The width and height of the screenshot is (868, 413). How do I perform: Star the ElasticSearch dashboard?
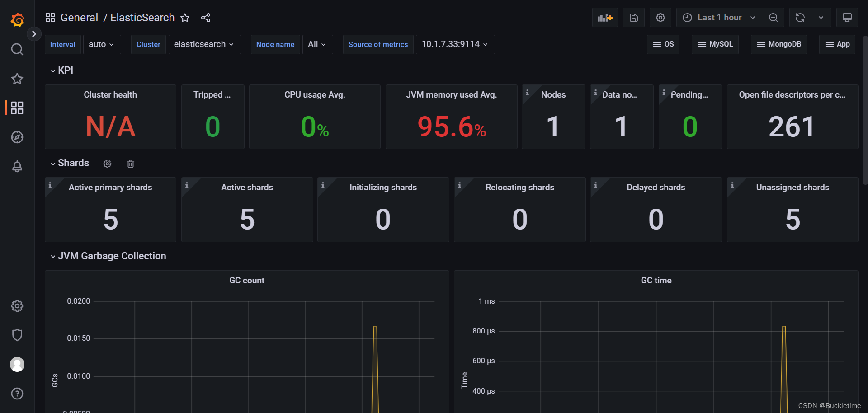185,18
